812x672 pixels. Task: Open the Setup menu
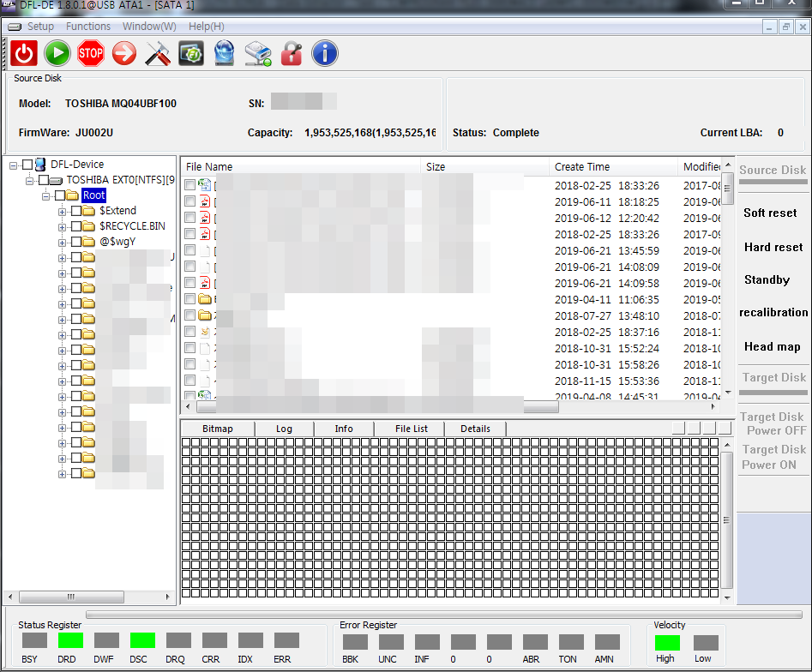pyautogui.click(x=40, y=27)
